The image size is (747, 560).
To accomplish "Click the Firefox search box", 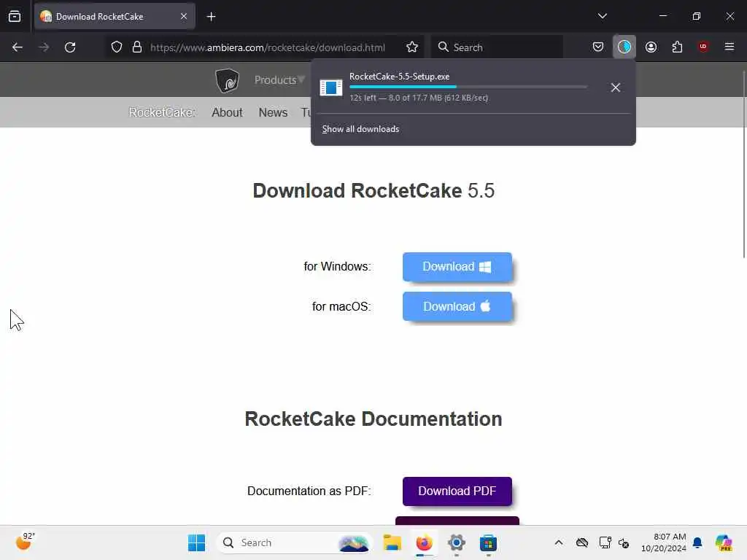I will coord(497,47).
